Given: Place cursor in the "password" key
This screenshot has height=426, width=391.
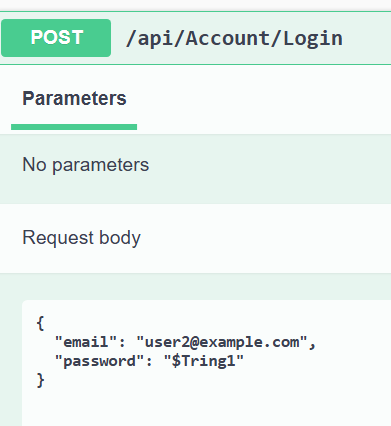Looking at the screenshot, I should point(99,361).
